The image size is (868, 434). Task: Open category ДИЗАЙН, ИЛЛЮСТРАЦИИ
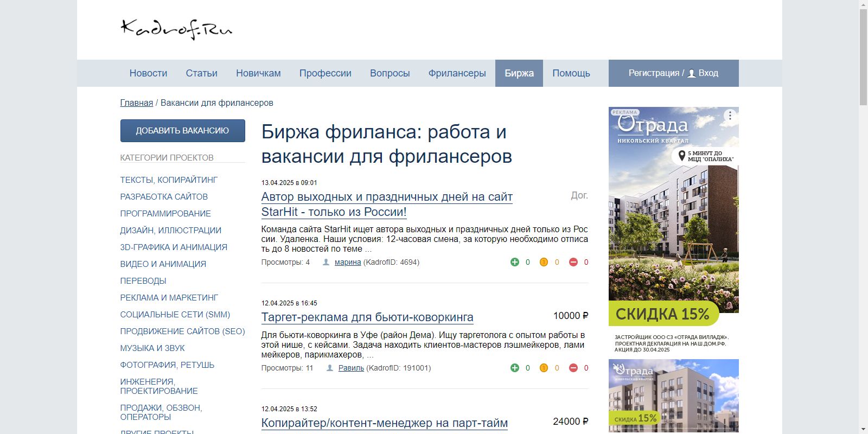171,231
